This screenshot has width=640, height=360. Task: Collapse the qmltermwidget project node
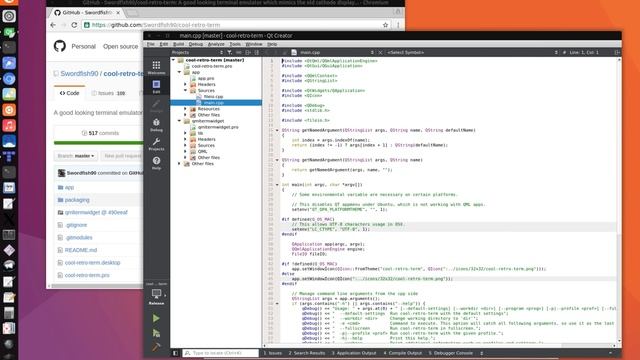(179, 121)
